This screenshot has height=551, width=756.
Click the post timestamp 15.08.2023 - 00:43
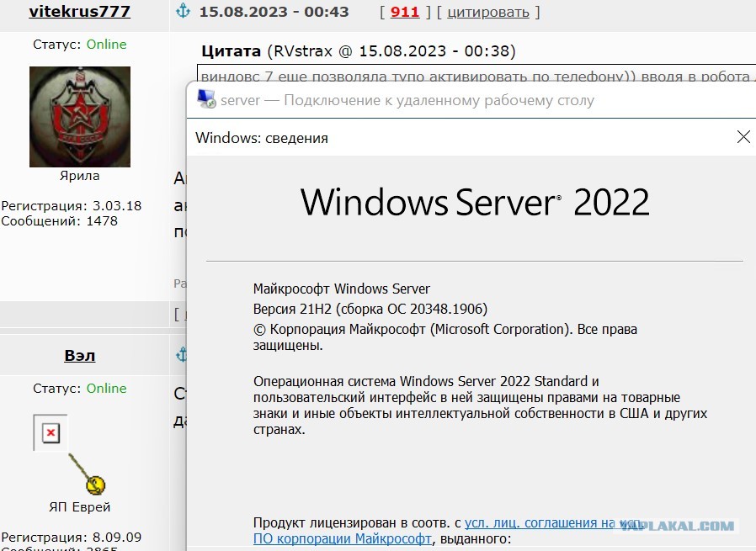(x=274, y=12)
